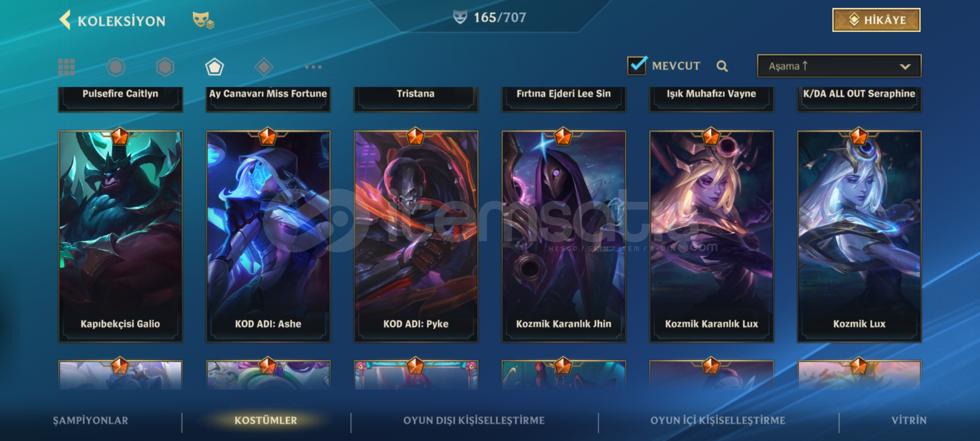Viewport: 980px width, 441px height.
Task: Open the Kozmik Karanlık Jhin skin
Action: tap(563, 236)
